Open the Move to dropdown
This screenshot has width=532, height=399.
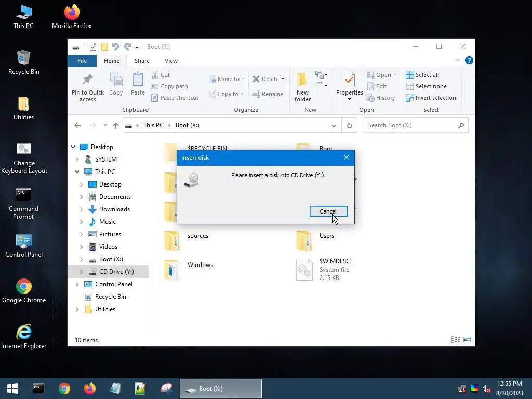tap(227, 79)
